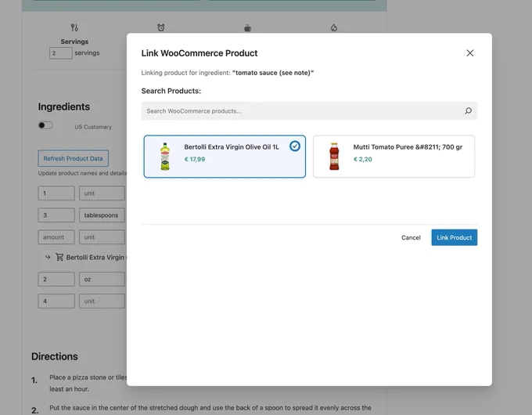This screenshot has height=415, width=532.
Task: Click the unit field next to amount 1
Action: coord(102,193)
